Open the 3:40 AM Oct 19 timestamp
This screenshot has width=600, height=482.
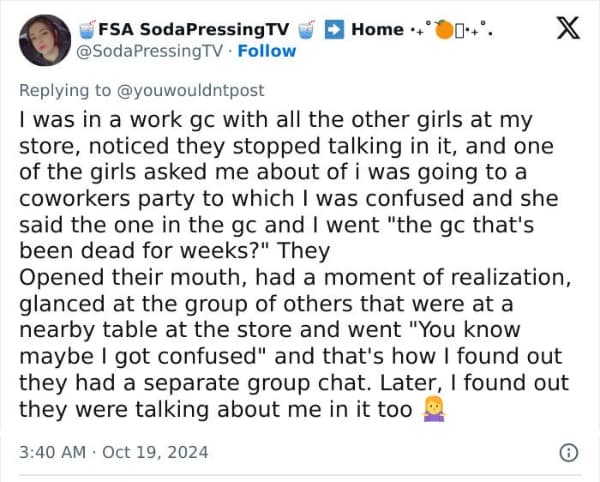coord(114,452)
